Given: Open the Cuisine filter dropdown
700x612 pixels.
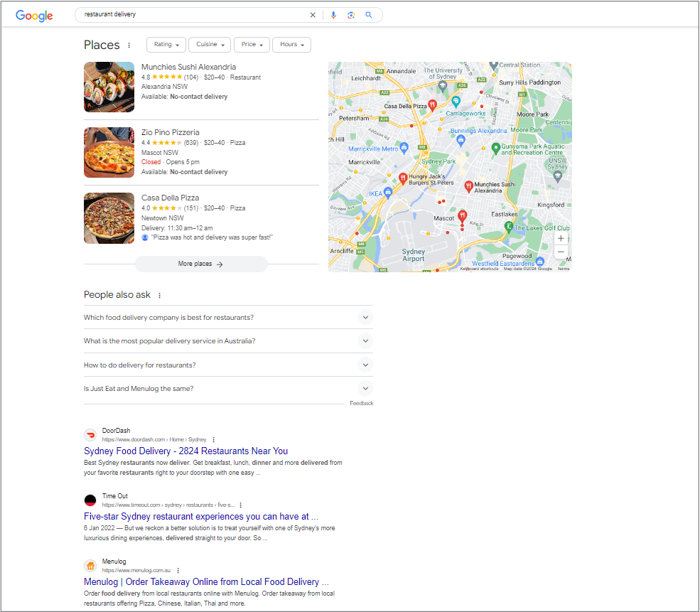Looking at the screenshot, I should 210,45.
